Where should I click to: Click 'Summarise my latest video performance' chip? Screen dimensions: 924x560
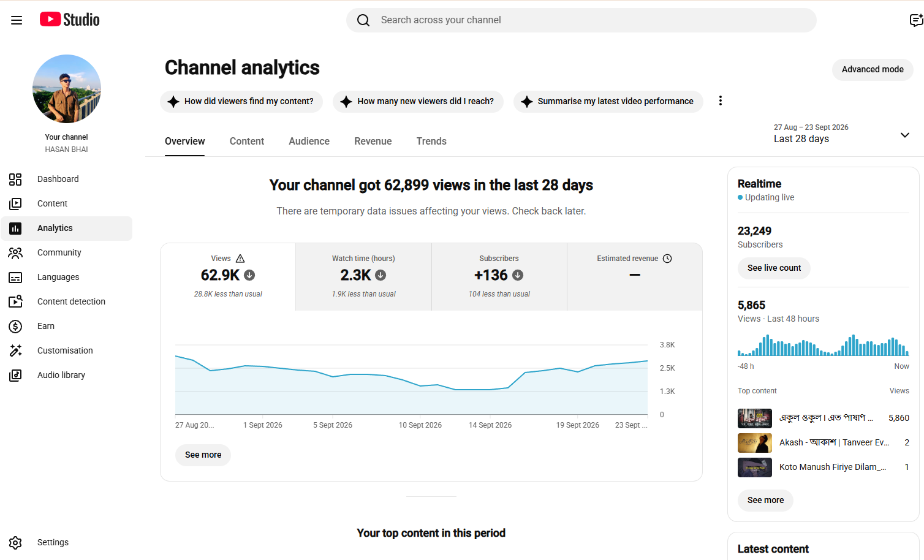[608, 101]
